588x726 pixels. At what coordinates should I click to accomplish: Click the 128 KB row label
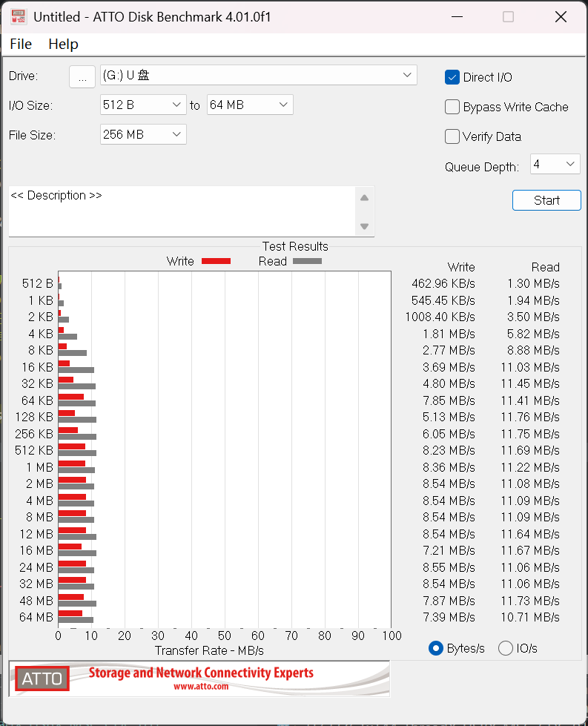coord(34,417)
